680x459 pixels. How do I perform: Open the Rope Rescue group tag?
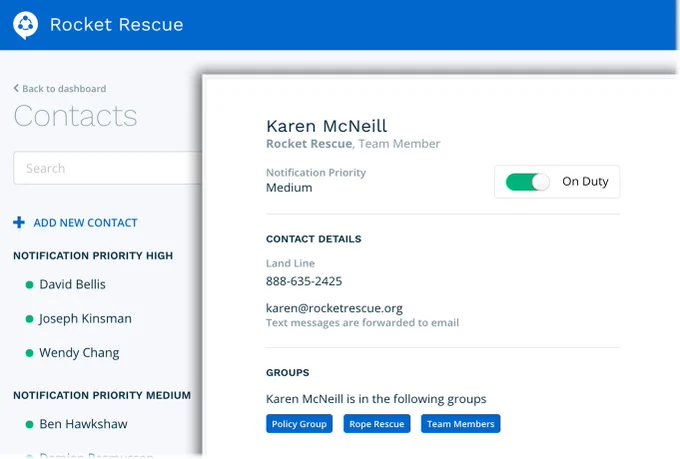pyautogui.click(x=377, y=424)
